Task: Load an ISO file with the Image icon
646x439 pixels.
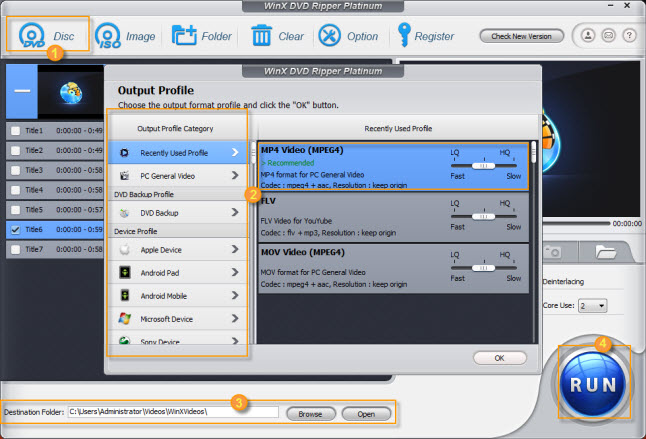Action: point(108,35)
